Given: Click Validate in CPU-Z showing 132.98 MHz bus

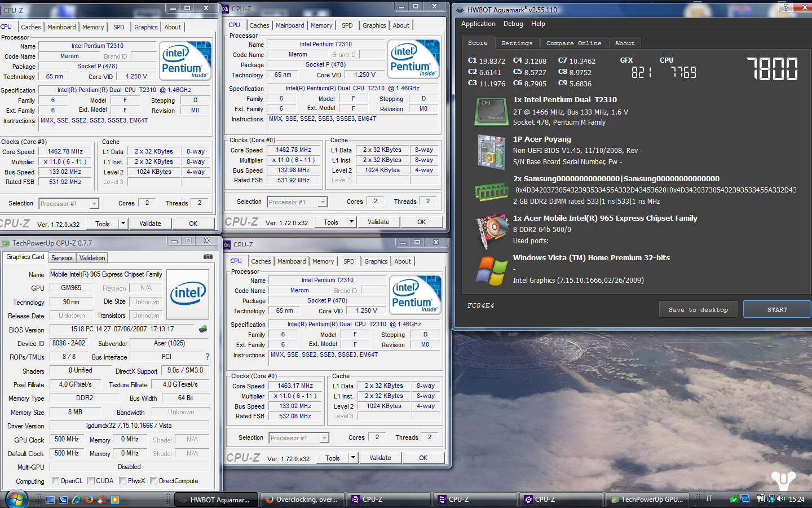Looking at the screenshot, I should pos(378,222).
